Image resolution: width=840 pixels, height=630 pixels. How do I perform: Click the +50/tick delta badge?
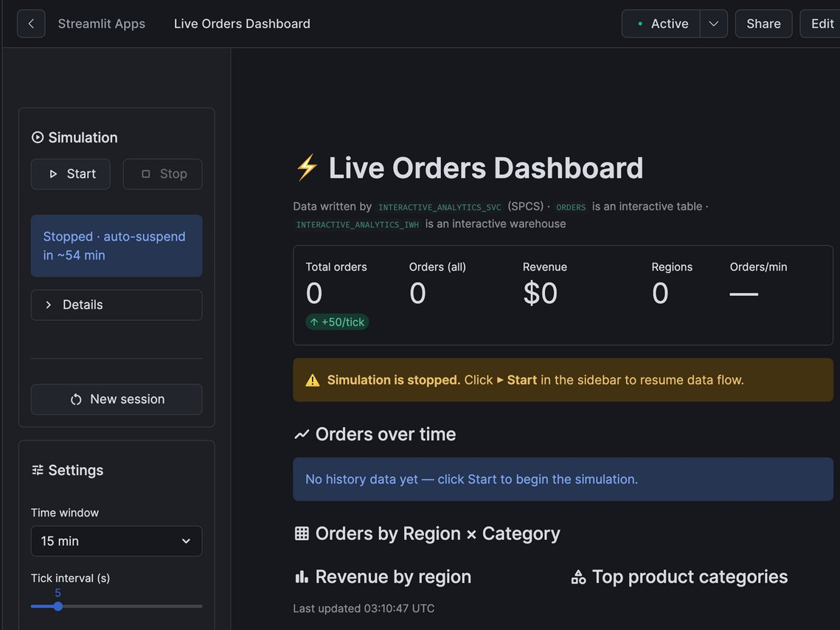(337, 322)
